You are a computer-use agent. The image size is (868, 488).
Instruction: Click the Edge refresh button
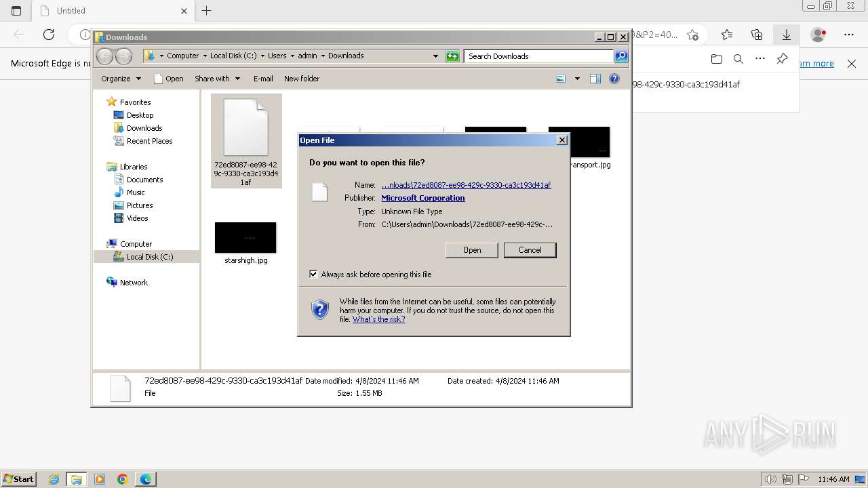click(49, 35)
